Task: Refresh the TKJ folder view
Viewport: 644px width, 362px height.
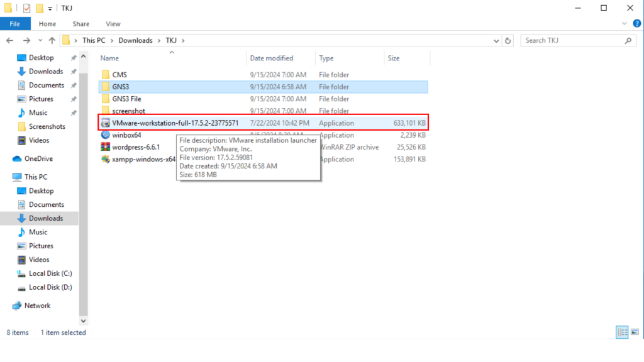Action: pos(508,40)
